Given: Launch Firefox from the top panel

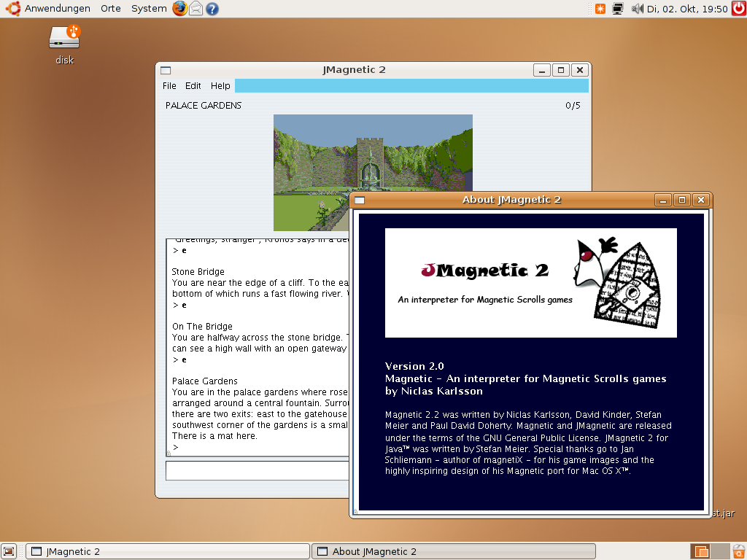Looking at the screenshot, I should pyautogui.click(x=179, y=9).
